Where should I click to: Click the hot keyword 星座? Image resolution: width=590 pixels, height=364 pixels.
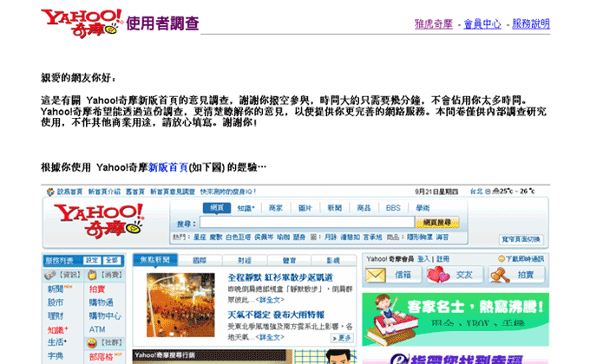200,237
